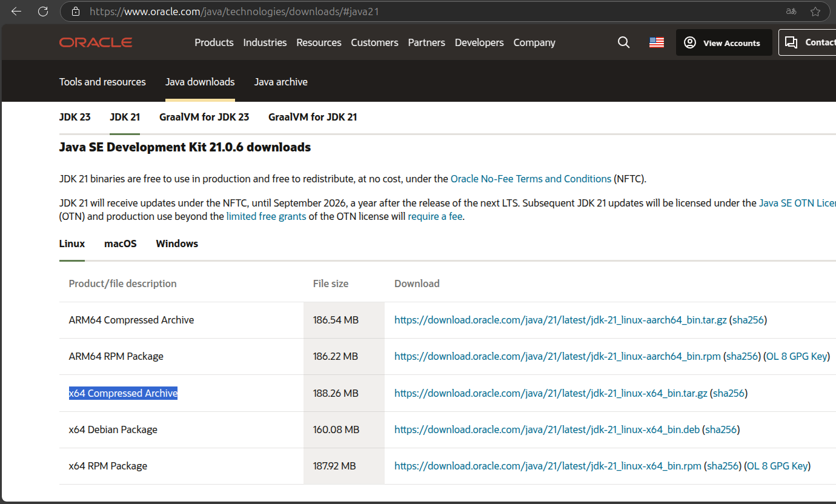Click the Java SE Development Kit 21.0.6 heading
The width and height of the screenshot is (836, 504).
(x=185, y=147)
